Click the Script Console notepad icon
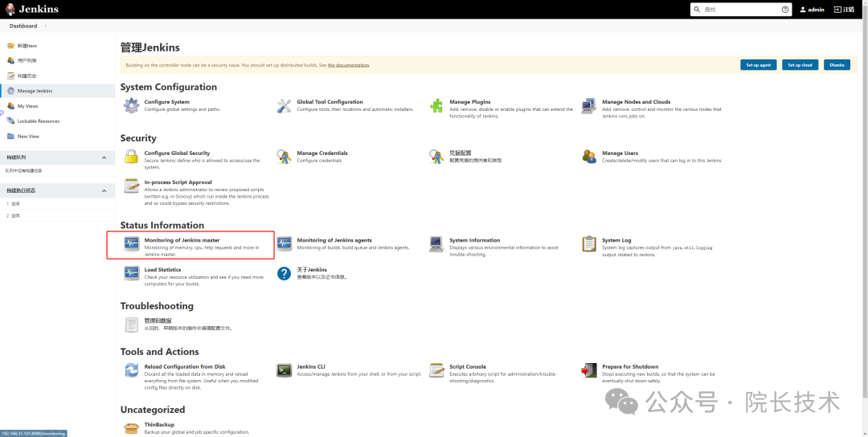The image size is (868, 437). point(436,370)
